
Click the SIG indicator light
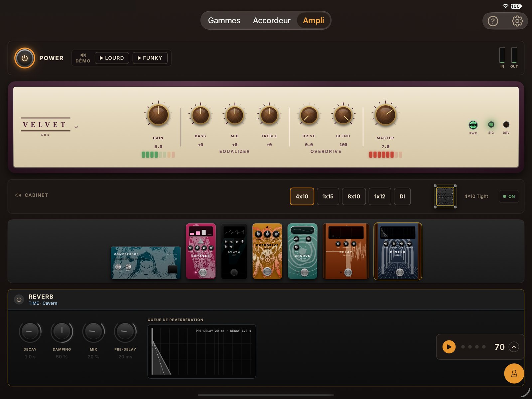(x=491, y=125)
